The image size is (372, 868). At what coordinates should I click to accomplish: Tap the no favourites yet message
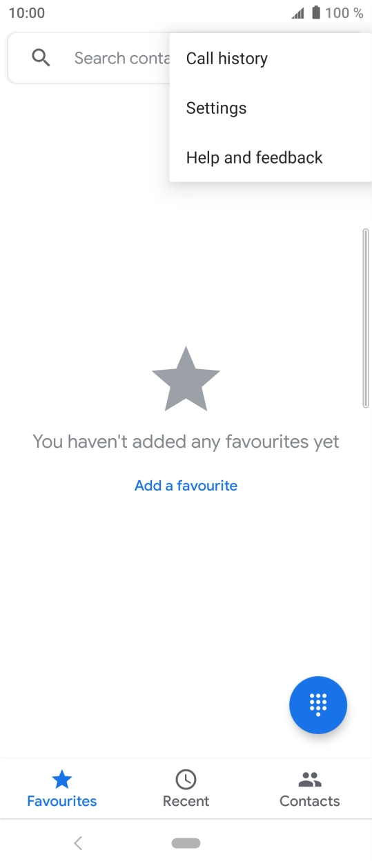[186, 442]
